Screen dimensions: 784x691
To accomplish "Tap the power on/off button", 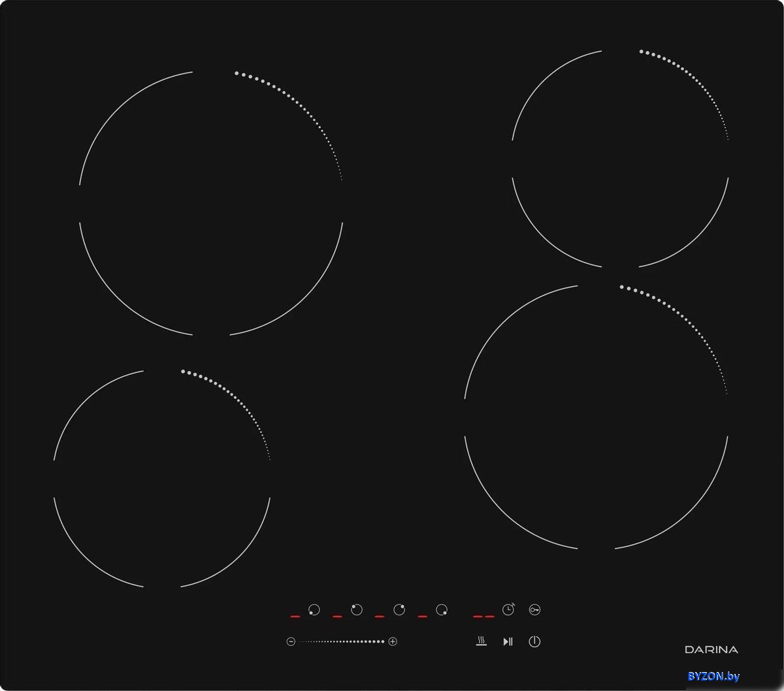I will [534, 641].
